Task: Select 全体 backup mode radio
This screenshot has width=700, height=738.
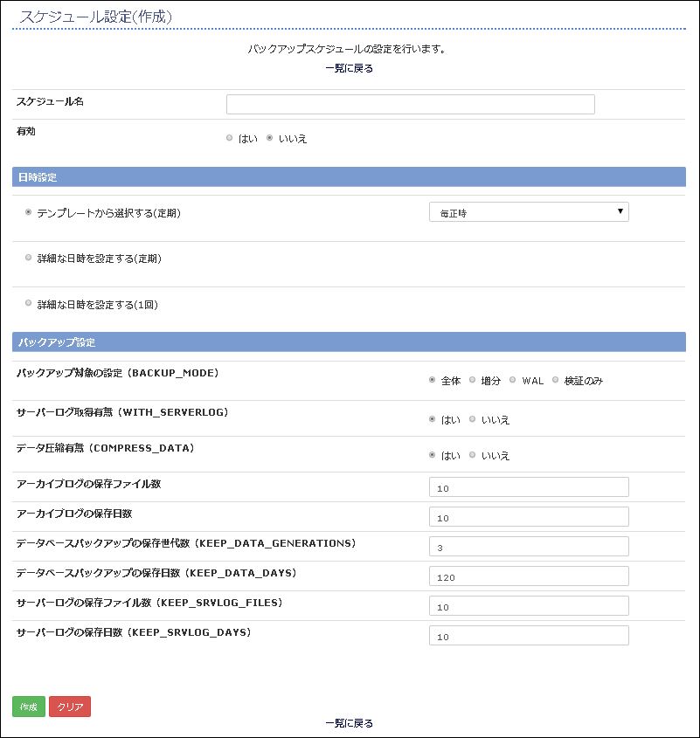Action: [432, 380]
